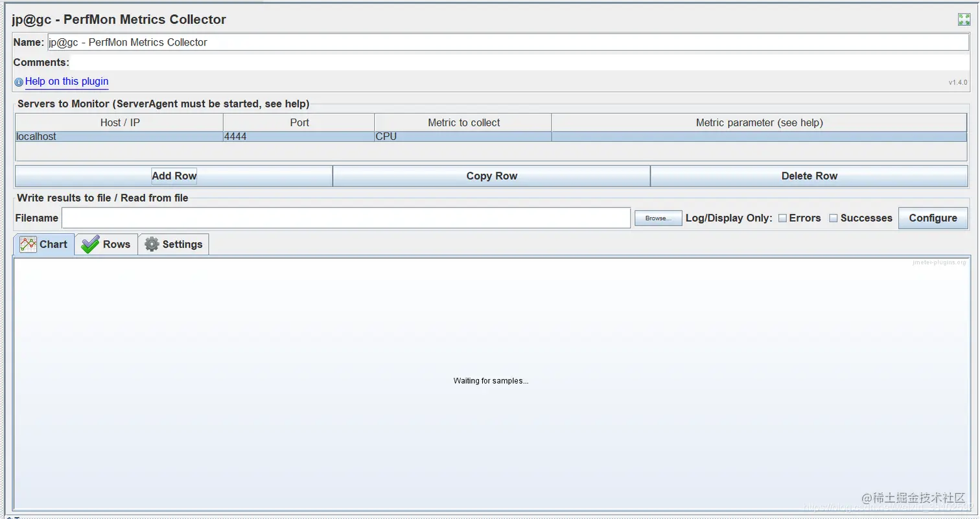
Task: Switch to the Rows tab
Action: [x=106, y=244]
